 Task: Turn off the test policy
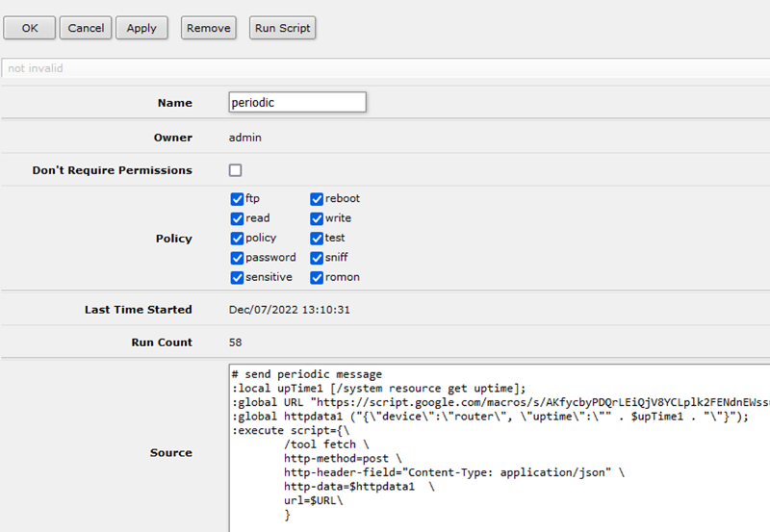317,238
